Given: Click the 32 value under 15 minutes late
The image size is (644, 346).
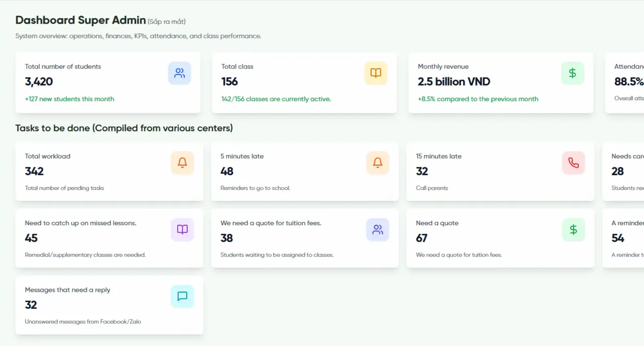Looking at the screenshot, I should tap(422, 171).
